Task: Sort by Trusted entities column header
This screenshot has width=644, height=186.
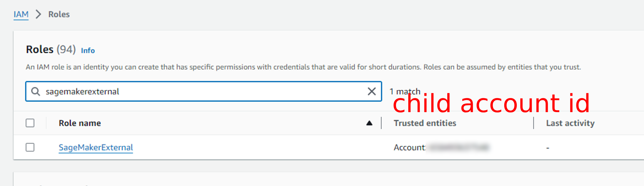Action: tap(425, 123)
